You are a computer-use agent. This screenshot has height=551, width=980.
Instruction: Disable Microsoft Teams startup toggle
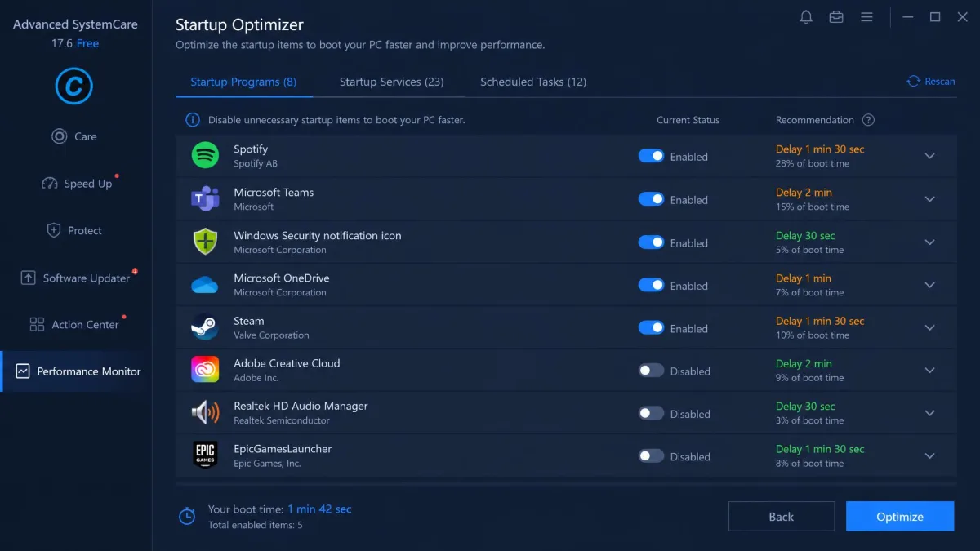tap(651, 199)
